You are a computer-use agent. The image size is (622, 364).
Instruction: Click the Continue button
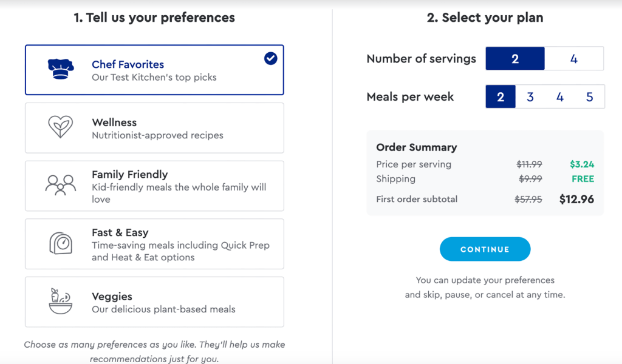point(485,249)
